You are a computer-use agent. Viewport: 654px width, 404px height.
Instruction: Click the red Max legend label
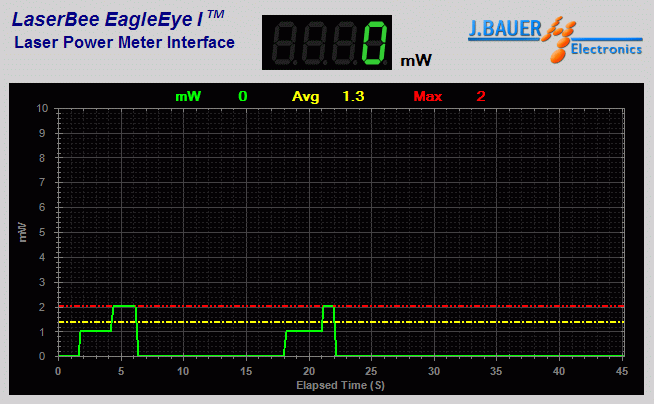(x=428, y=96)
